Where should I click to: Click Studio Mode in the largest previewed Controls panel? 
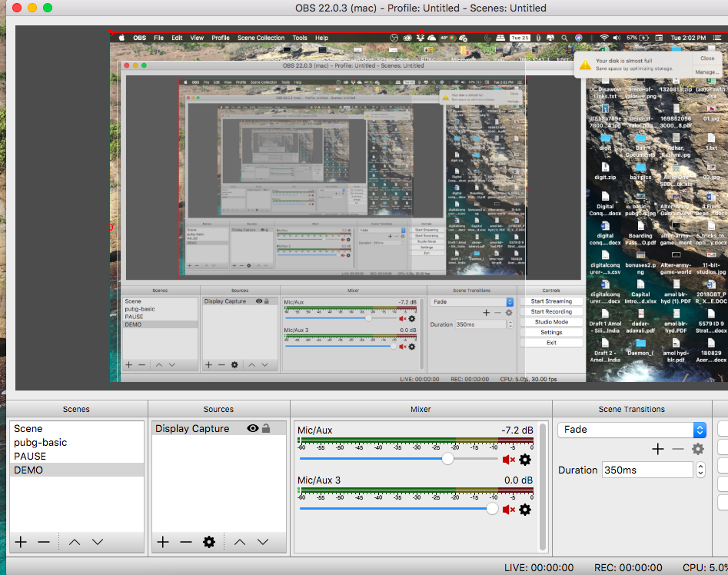[x=551, y=321]
